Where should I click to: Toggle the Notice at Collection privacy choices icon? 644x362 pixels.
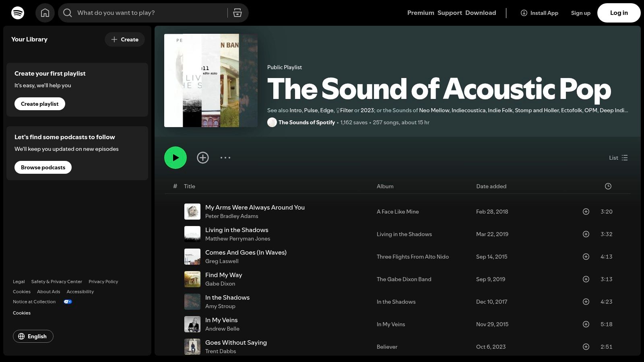[x=68, y=302]
